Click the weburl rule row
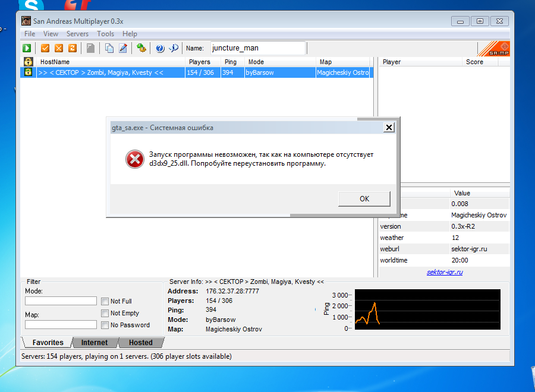Image resolution: width=535 pixels, height=392 pixels. [444, 249]
